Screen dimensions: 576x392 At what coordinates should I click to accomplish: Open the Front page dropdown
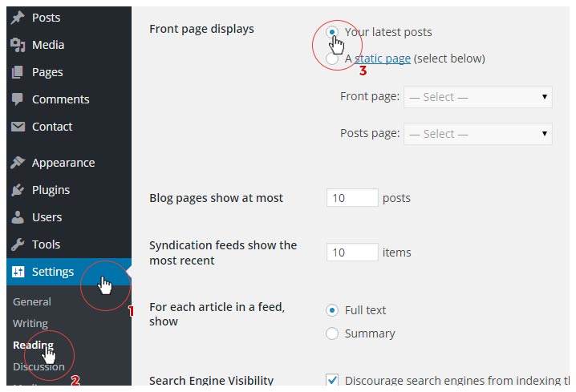477,97
